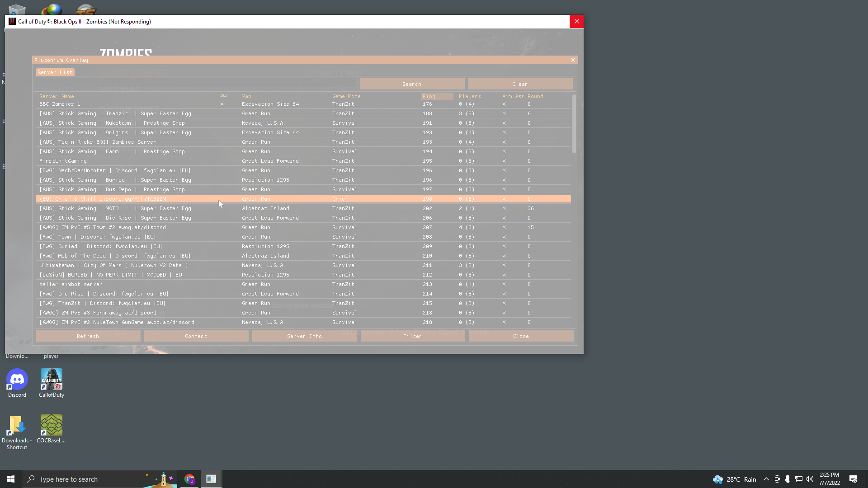Click the Clear button
The image size is (868, 488).
pyautogui.click(x=520, y=84)
